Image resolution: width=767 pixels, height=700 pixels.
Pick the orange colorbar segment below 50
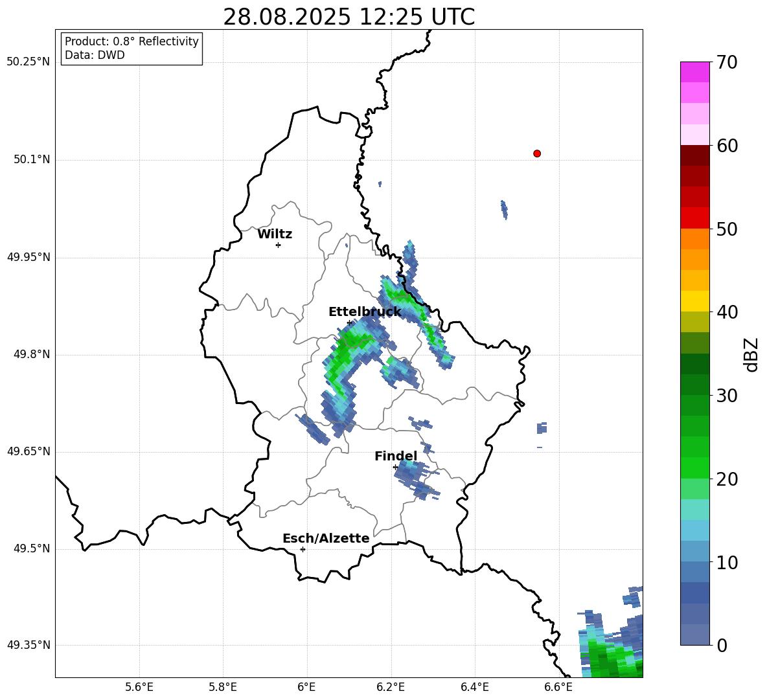click(694, 239)
